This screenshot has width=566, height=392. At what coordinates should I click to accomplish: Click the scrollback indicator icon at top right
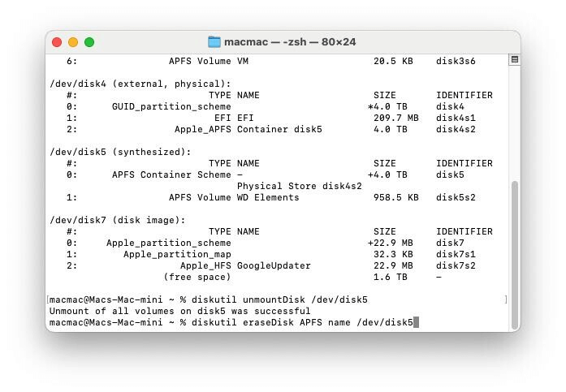click(x=514, y=60)
